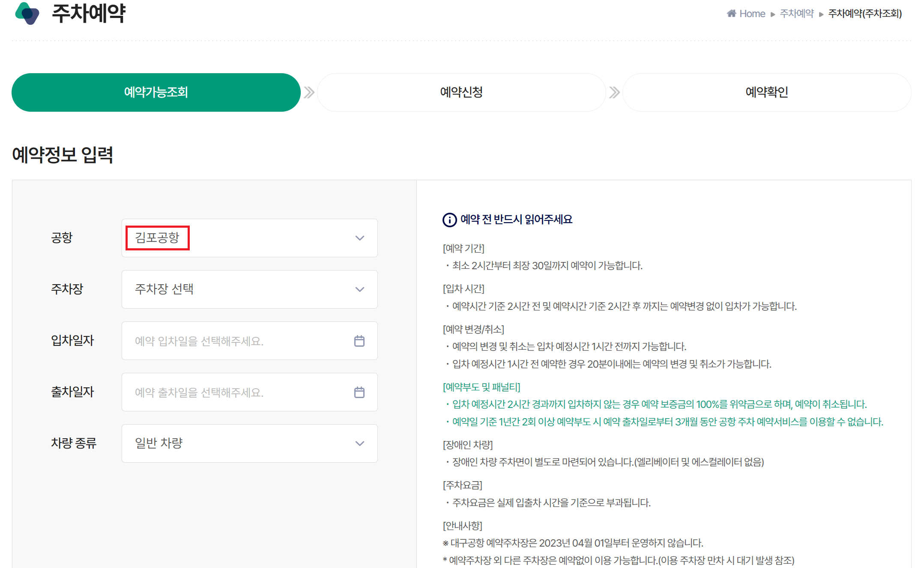Select the 예약가능조회 step tab
924x568 pixels.
156,92
